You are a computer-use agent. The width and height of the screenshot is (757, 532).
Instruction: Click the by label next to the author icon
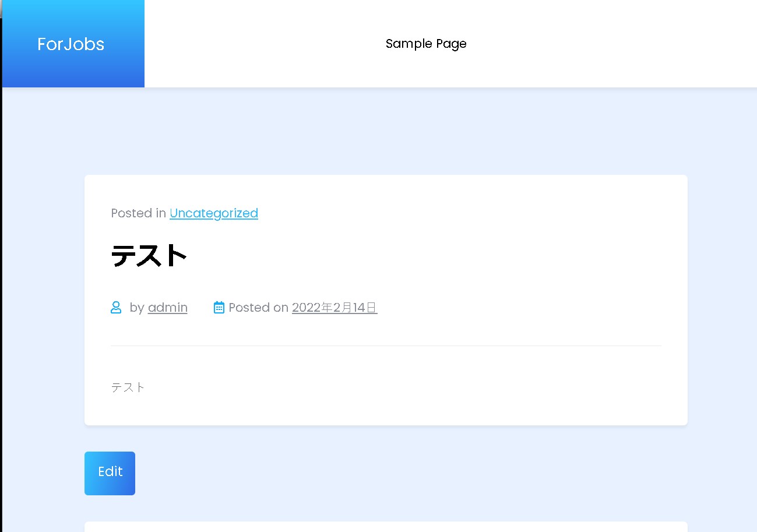[138, 308]
